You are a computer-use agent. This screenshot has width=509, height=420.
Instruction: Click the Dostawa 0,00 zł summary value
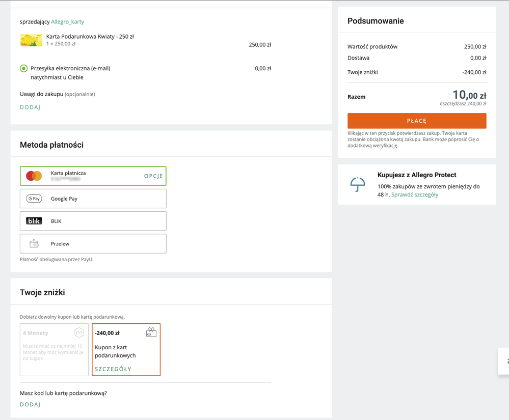point(478,58)
